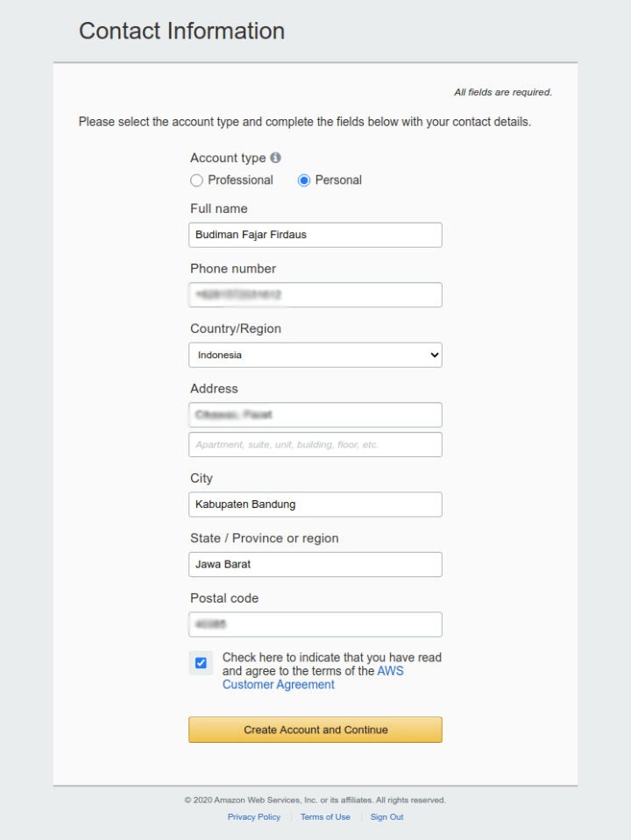Click the Postal code input field
Viewport: 631px width, 840px height.
315,625
